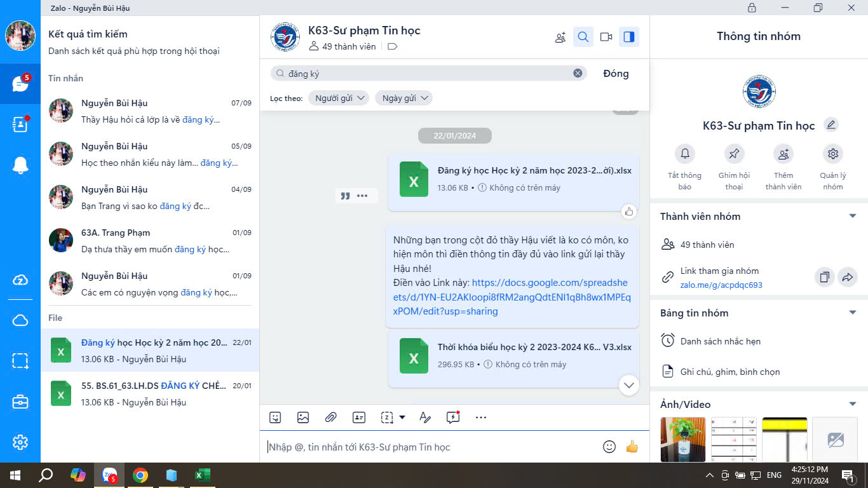868x488 pixels.
Task: Edit the group name pencil icon
Action: [831, 125]
